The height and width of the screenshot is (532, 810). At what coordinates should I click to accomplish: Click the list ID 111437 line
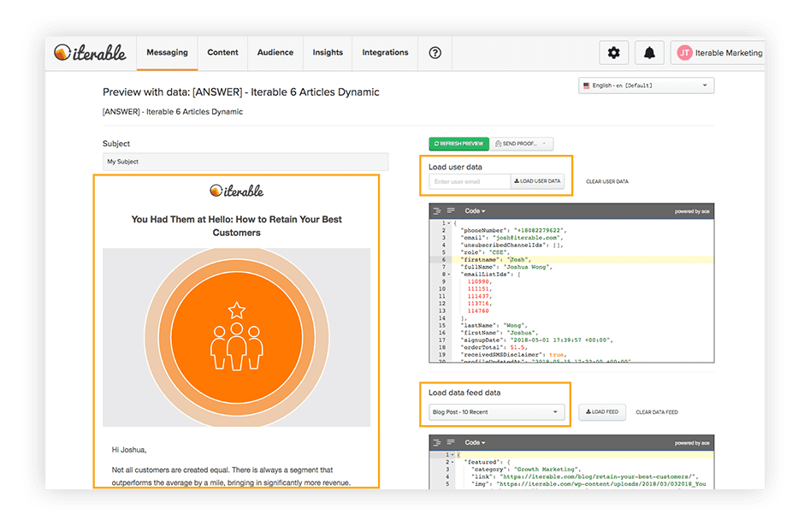(479, 296)
